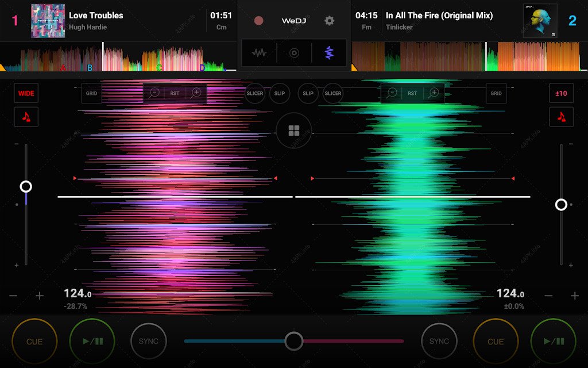Screen dimensions: 588x368
Task: Move the crossfader knob
Action: 294,341
